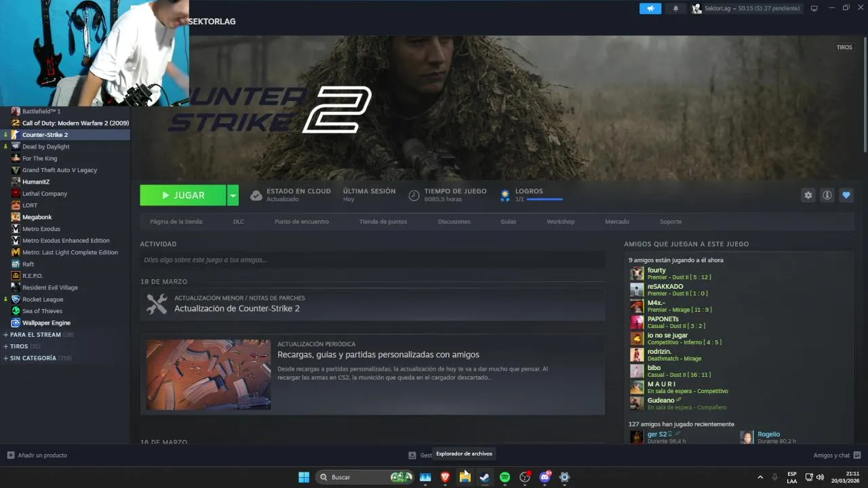Open Página de la tienda tab
Image resolution: width=868 pixels, height=488 pixels.
tap(176, 222)
